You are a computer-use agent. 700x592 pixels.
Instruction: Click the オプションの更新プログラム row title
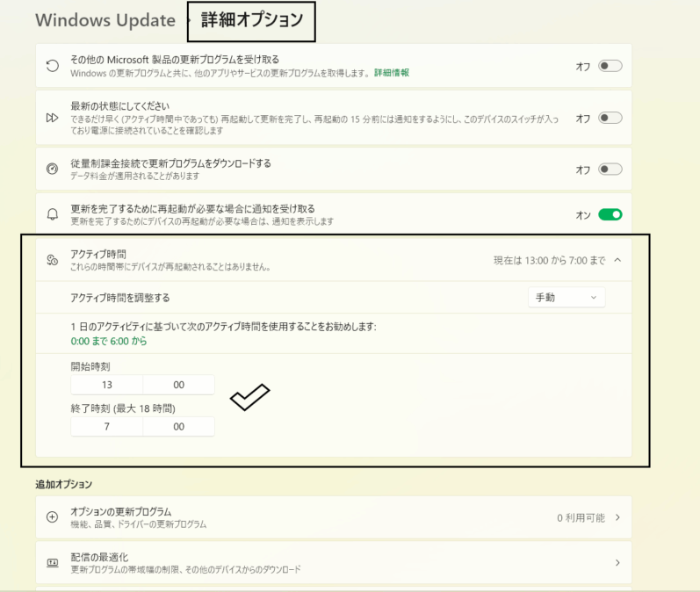pos(121,512)
